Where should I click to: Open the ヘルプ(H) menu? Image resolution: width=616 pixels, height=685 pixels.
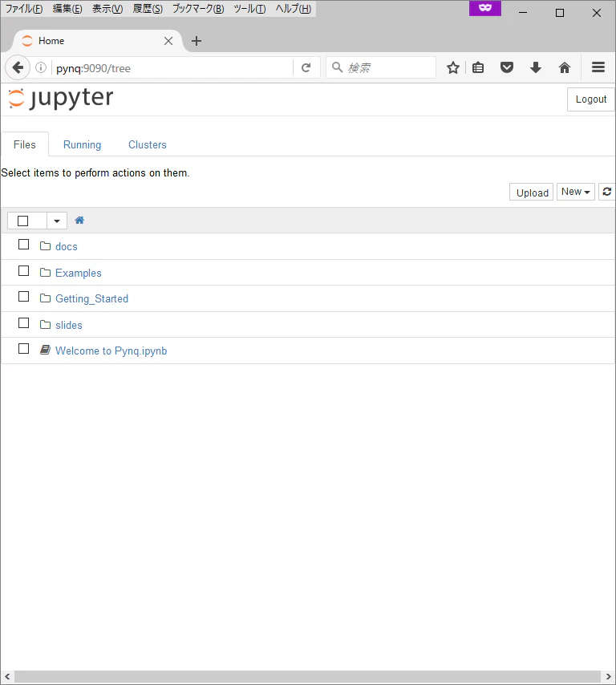click(293, 9)
